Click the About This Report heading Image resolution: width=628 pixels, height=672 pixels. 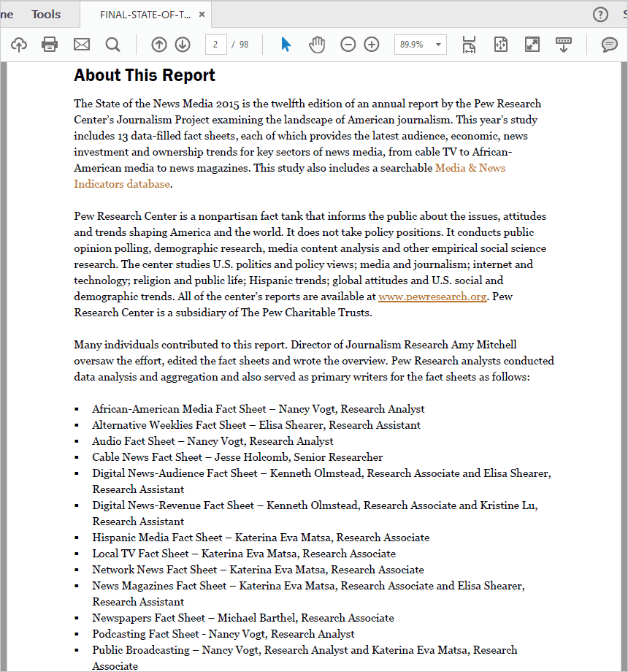[145, 75]
